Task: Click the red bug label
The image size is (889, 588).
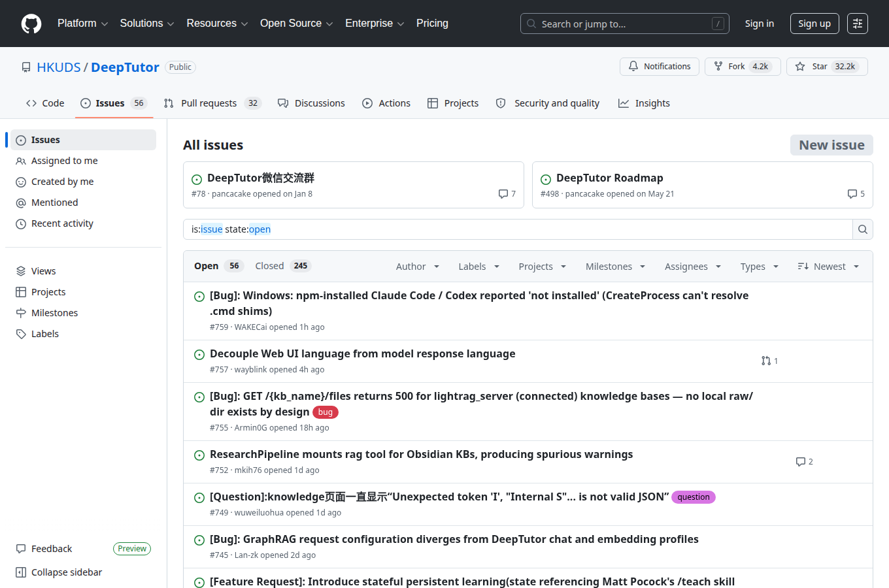Action: tap(326, 412)
